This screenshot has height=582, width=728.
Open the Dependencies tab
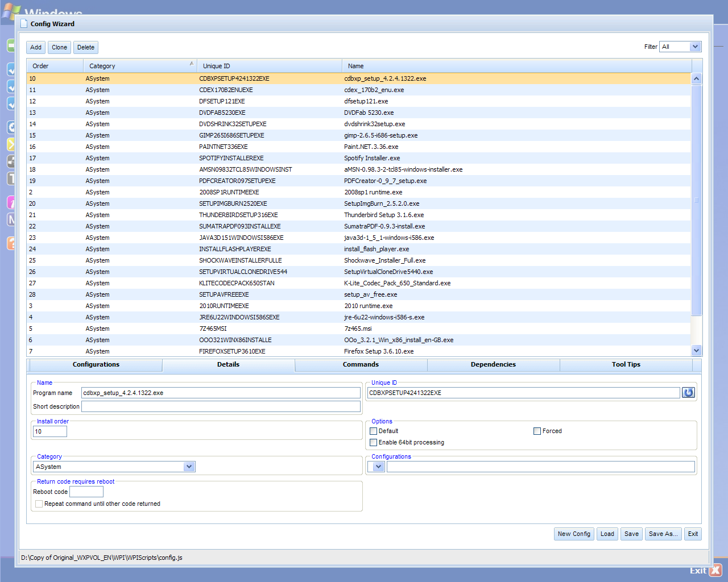coord(494,365)
